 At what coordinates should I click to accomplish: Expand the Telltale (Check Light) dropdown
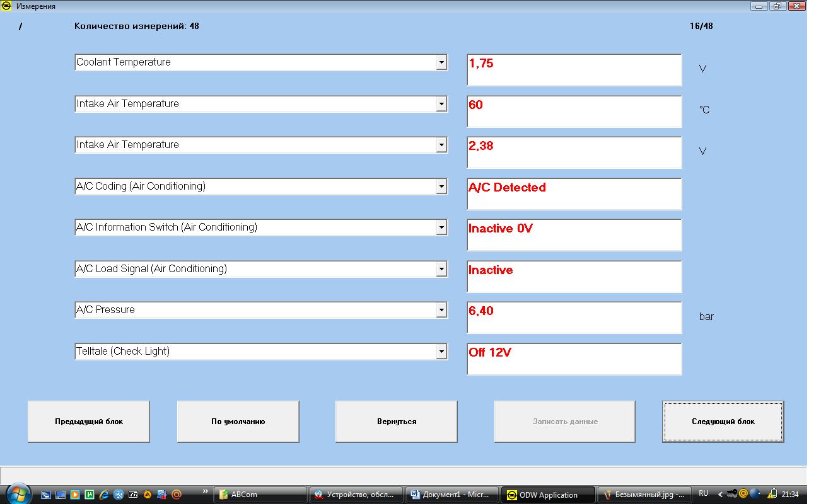click(441, 352)
